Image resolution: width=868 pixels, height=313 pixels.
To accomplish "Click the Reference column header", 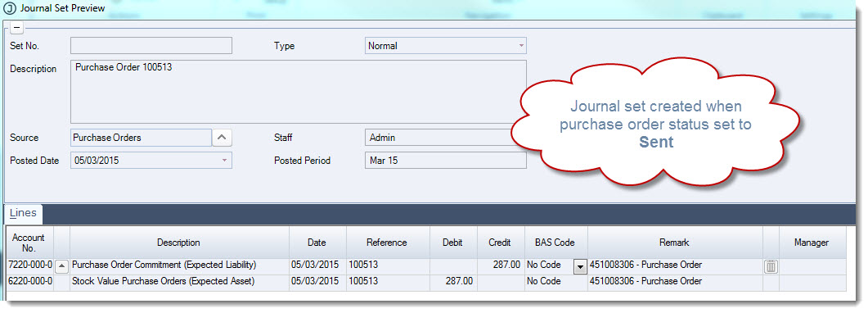I will pos(388,243).
